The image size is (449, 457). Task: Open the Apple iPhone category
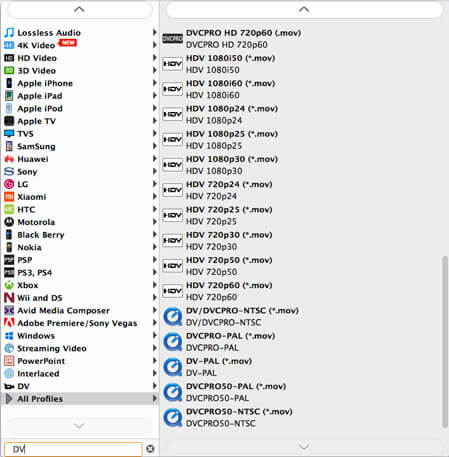(80, 83)
